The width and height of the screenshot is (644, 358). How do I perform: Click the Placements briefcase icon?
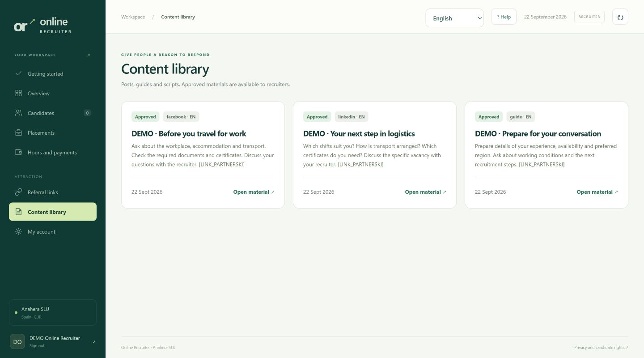(x=18, y=132)
